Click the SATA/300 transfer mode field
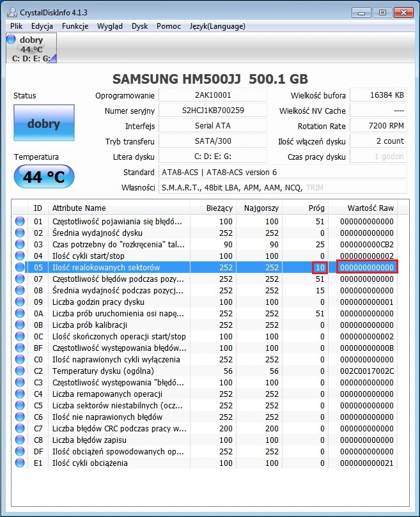The height and width of the screenshot is (517, 420). [x=213, y=141]
